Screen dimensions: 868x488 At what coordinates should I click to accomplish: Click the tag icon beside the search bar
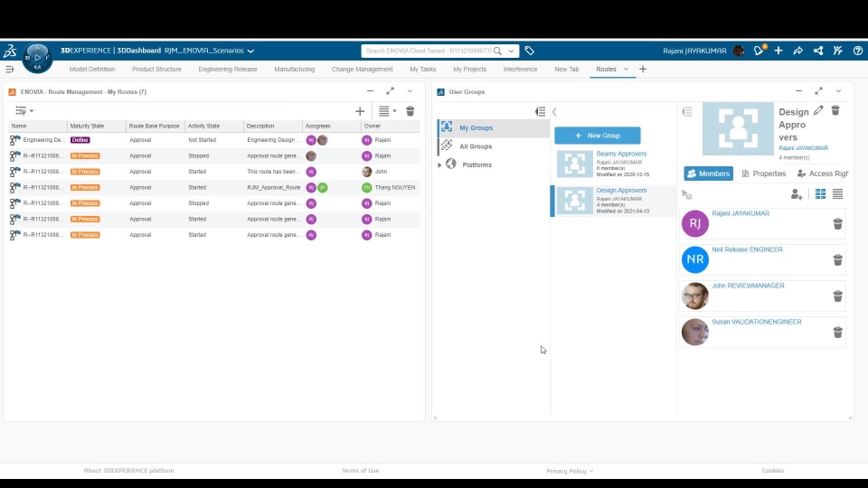click(x=529, y=51)
